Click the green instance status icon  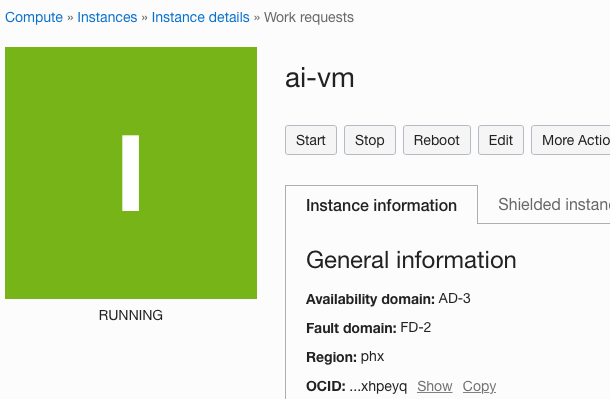pyautogui.click(x=131, y=173)
